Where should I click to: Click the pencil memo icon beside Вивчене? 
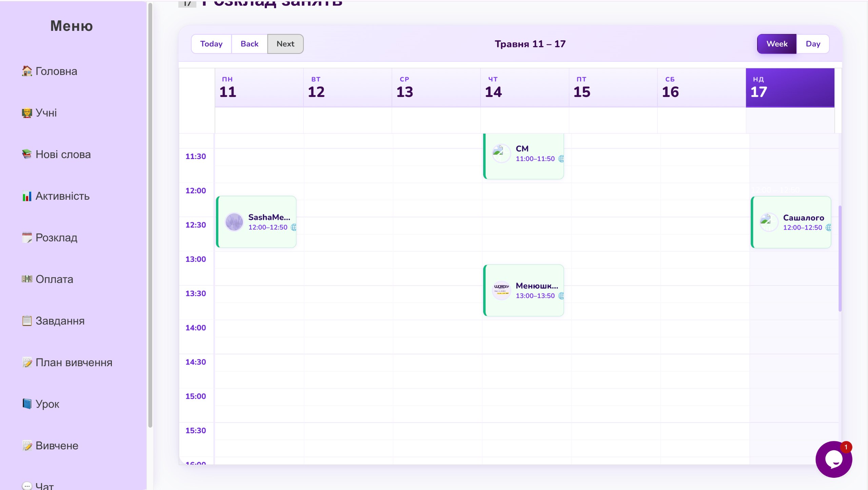27,445
